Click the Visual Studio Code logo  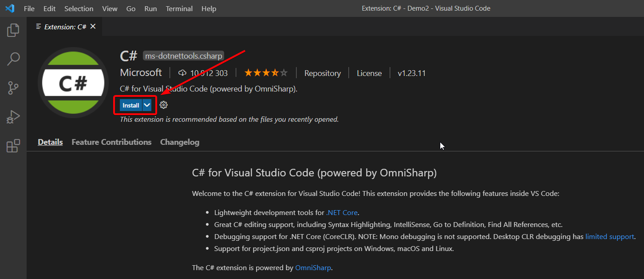coord(9,8)
